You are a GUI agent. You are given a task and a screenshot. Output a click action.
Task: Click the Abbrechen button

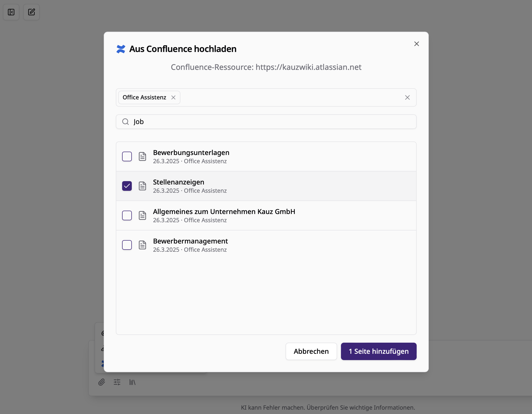(x=311, y=351)
